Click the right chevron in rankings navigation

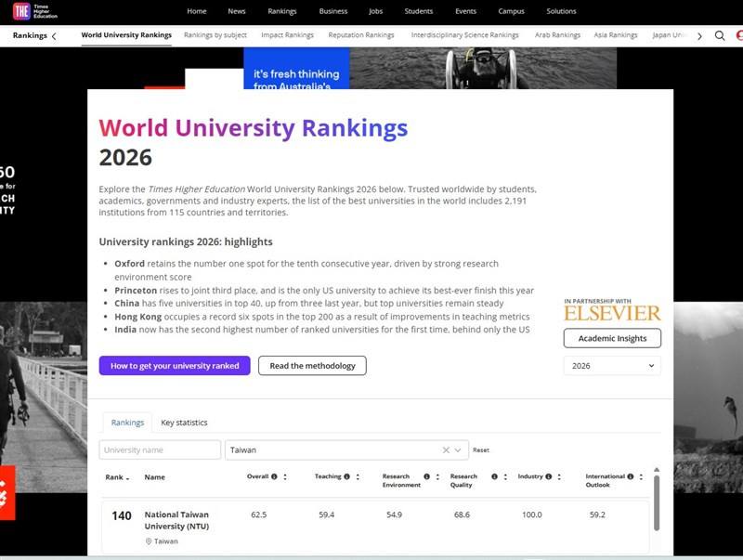pyautogui.click(x=699, y=35)
